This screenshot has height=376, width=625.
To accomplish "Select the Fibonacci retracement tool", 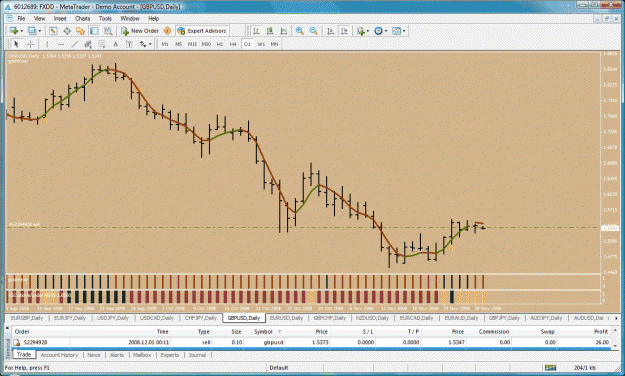I will 102,44.
